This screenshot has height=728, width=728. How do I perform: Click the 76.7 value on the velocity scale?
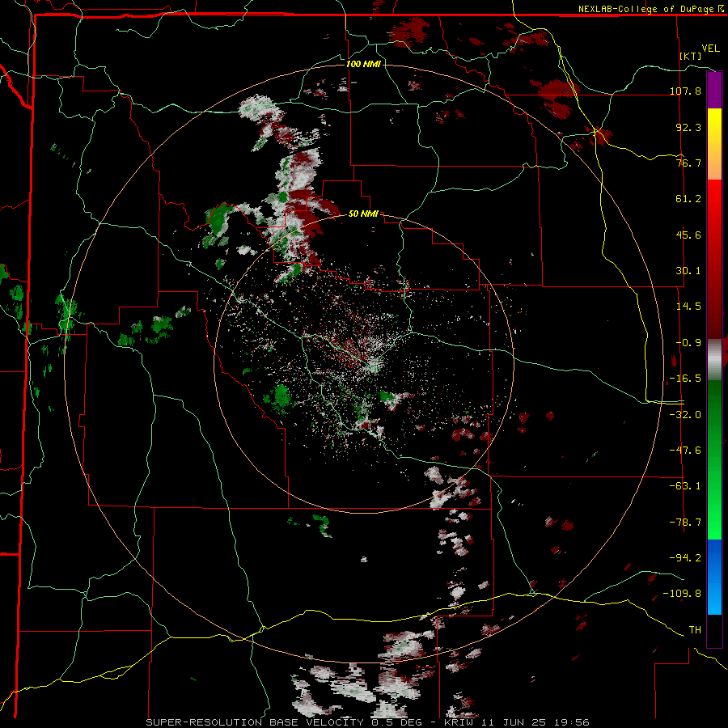pos(688,163)
